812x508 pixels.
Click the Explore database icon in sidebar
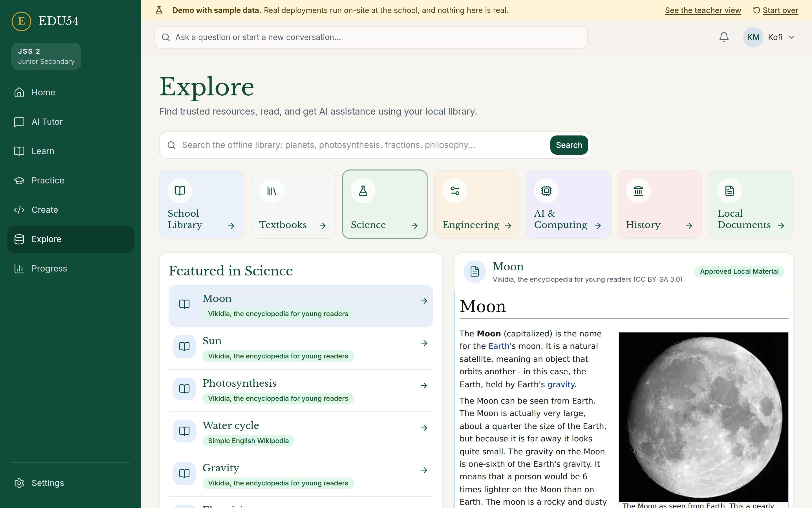tap(19, 239)
